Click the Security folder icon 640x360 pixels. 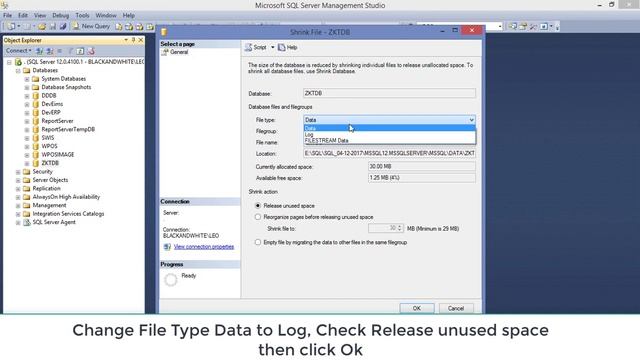click(x=27, y=172)
